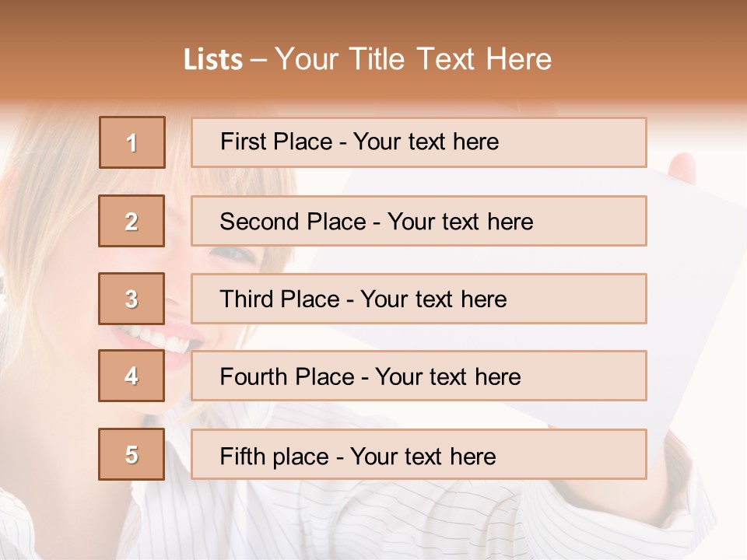
Task: Select the number 1 box
Action: 132,142
